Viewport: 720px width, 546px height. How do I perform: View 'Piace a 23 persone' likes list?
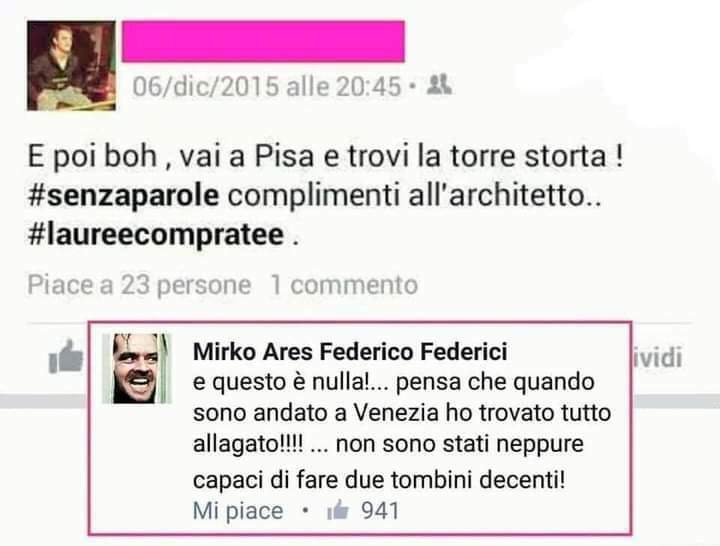coord(139,285)
